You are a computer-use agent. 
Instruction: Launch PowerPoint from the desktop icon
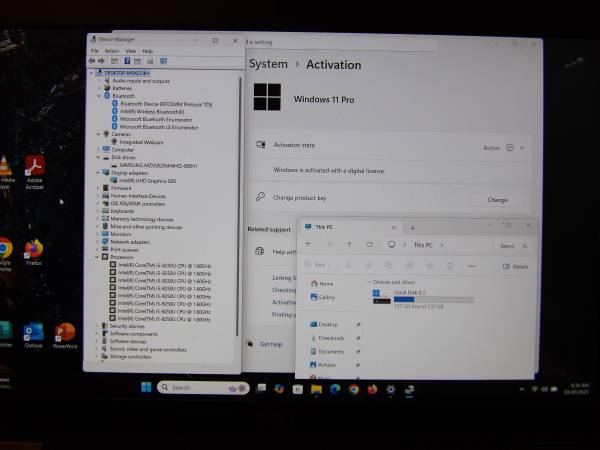coord(65,332)
